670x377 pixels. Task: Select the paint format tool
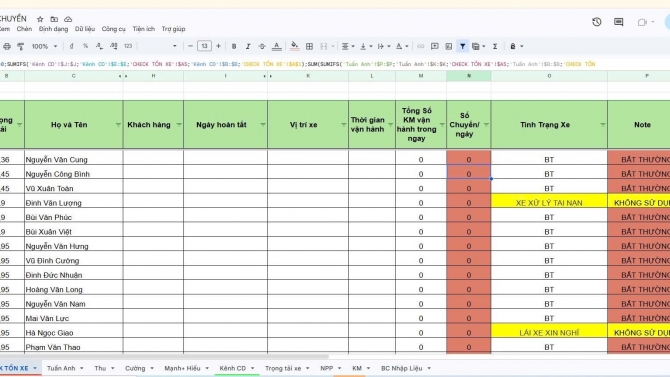click(x=21, y=46)
